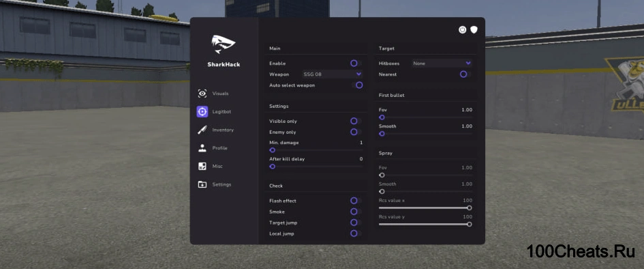The width and height of the screenshot is (644, 269).
Task: Click the Settings folder icon
Action: (202, 184)
